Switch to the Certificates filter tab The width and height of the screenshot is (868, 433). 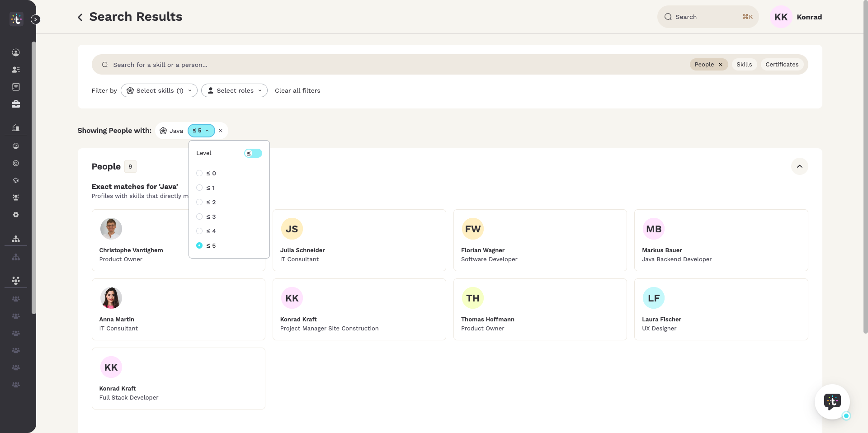pos(782,65)
